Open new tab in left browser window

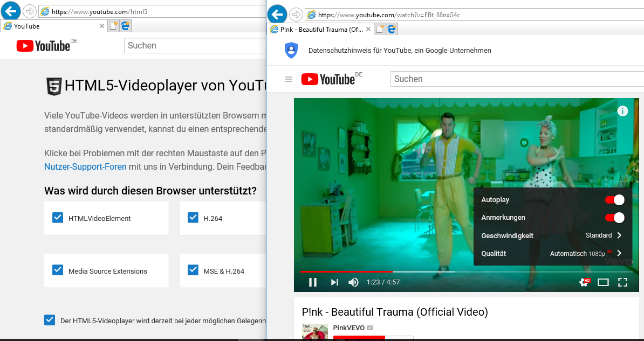point(113,26)
